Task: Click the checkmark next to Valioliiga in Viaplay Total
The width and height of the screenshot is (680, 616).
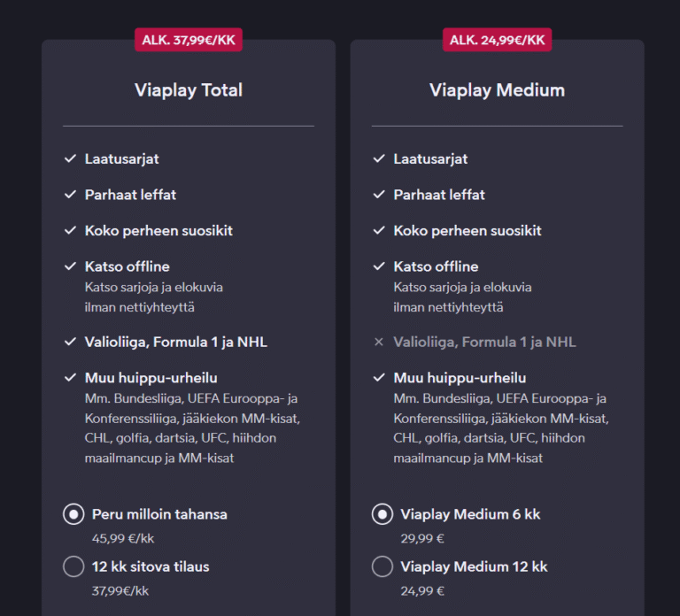Action: pyautogui.click(x=70, y=342)
